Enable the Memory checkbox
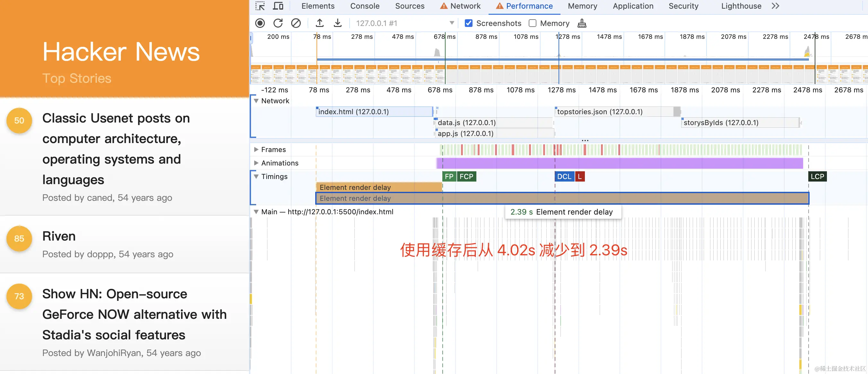 [x=533, y=23]
